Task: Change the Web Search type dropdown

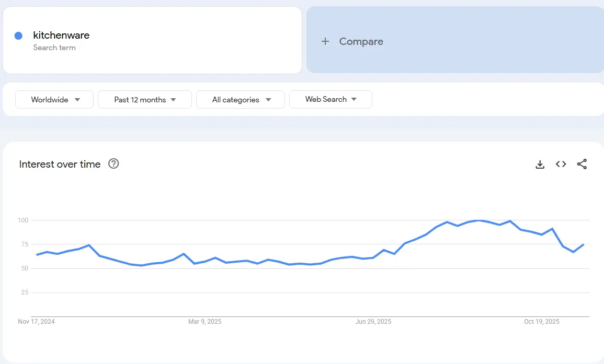Action: pyautogui.click(x=331, y=99)
